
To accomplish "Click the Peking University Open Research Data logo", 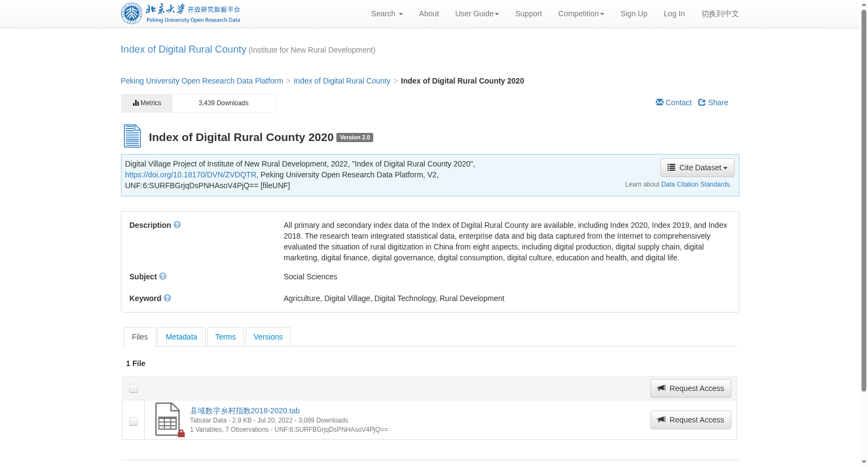I will click(180, 14).
